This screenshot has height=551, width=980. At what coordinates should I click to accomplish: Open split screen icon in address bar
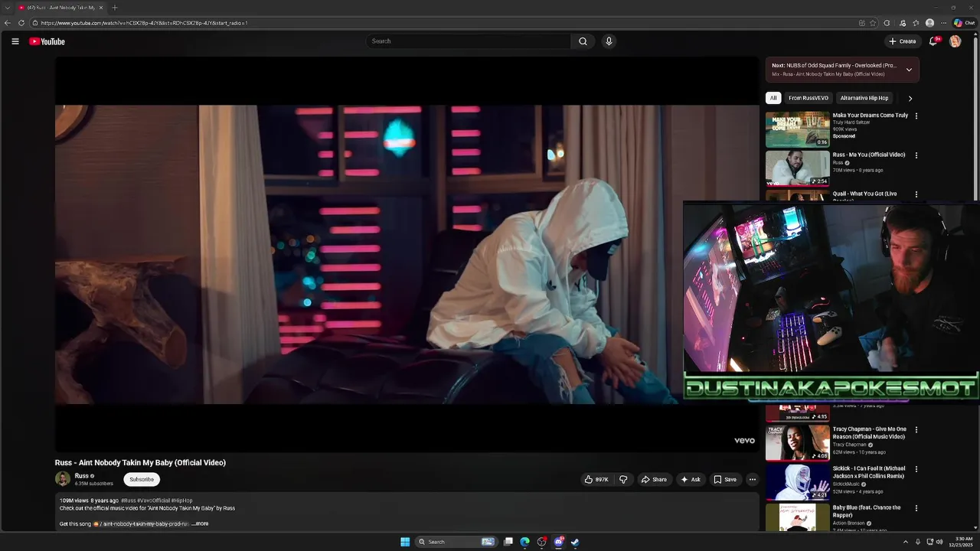862,23
